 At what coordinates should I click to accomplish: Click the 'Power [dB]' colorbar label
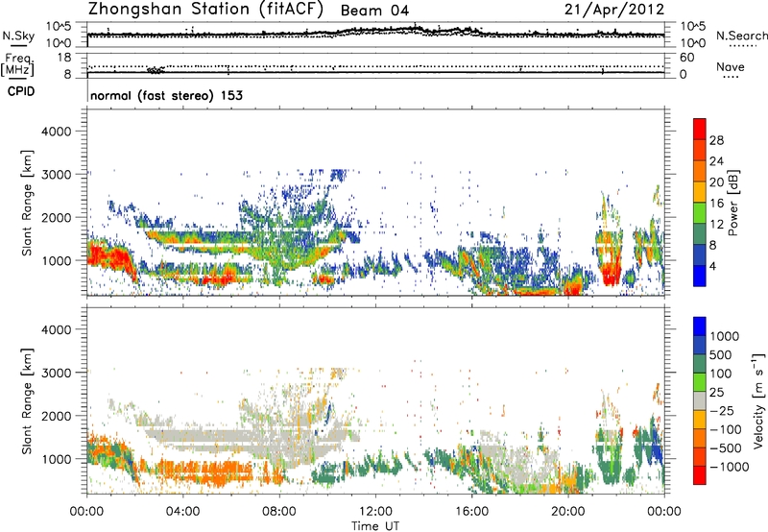point(732,203)
